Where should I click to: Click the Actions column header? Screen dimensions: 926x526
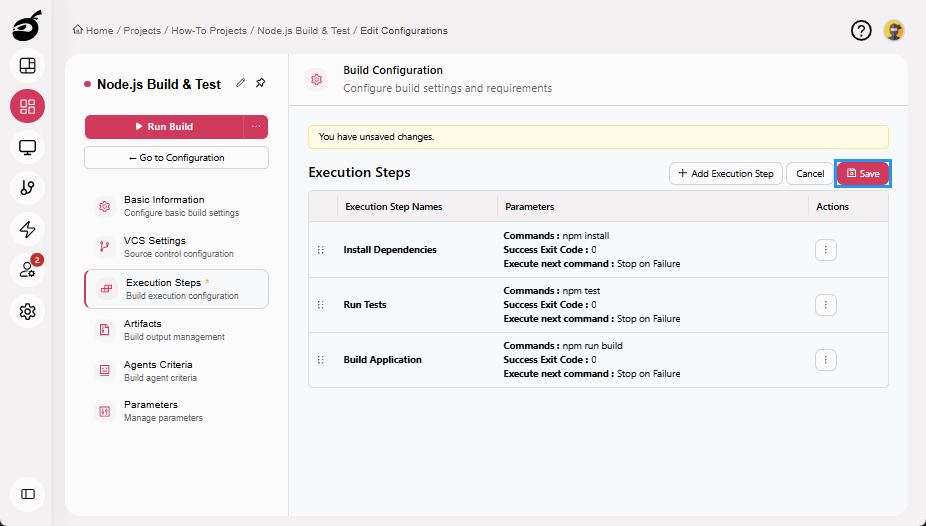[x=832, y=207]
